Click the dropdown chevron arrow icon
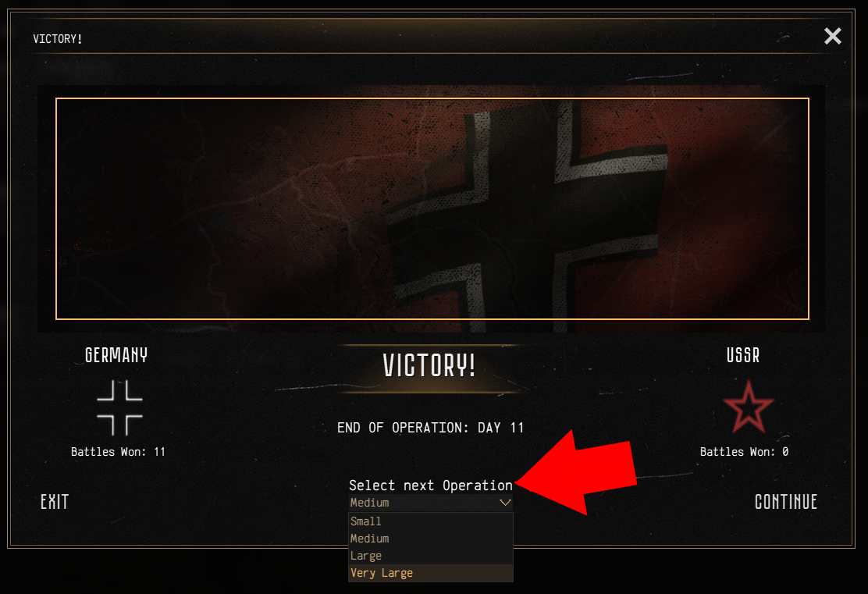The width and height of the screenshot is (868, 594). click(x=505, y=503)
